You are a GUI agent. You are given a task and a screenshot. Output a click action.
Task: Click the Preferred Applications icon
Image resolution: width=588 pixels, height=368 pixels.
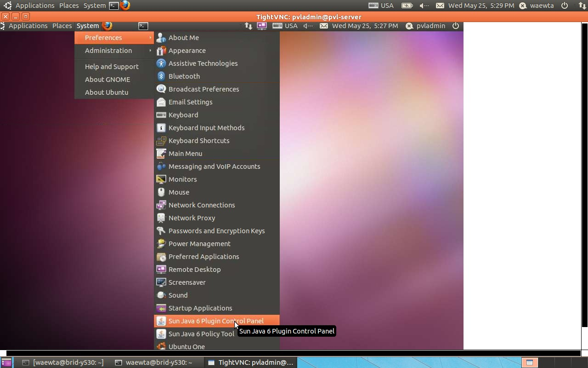161,257
